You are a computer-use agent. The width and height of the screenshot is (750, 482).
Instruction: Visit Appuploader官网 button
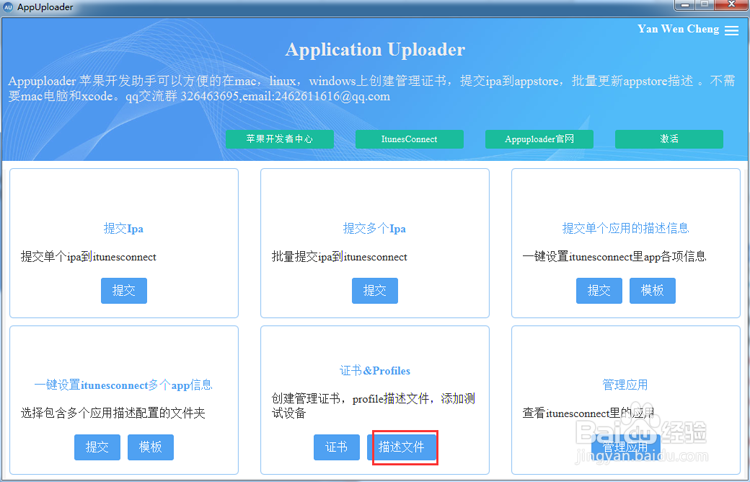coord(539,139)
